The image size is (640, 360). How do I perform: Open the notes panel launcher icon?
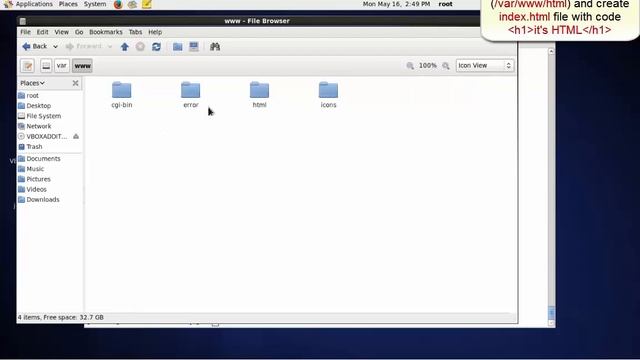pos(147,4)
